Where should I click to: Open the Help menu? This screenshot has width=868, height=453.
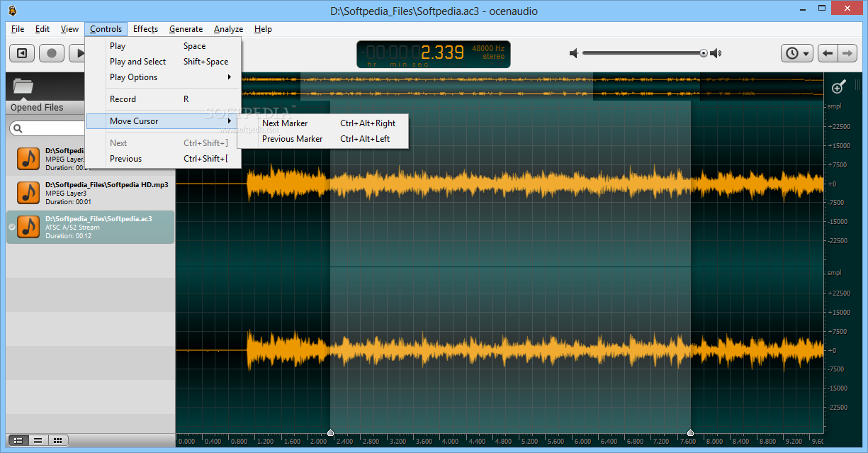point(263,29)
